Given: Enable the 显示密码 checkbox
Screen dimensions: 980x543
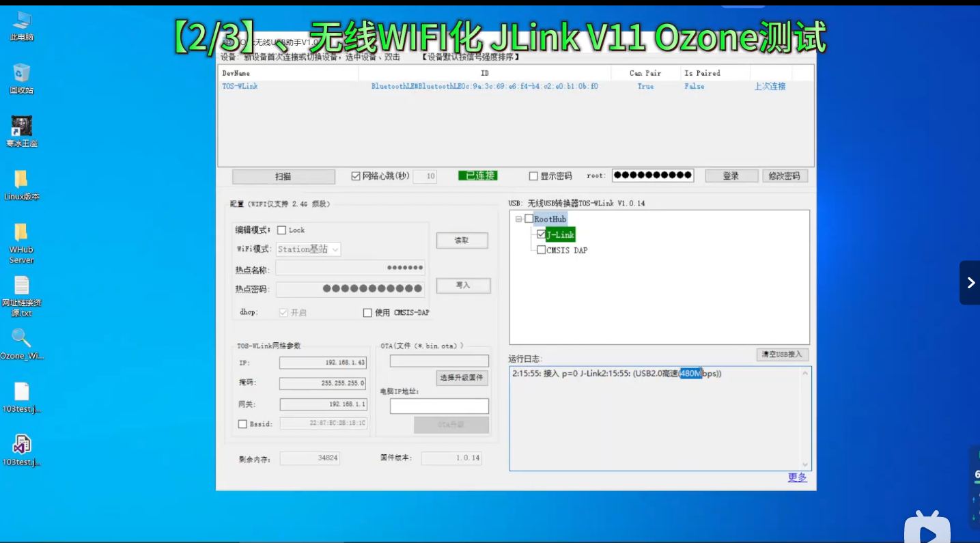Looking at the screenshot, I should coord(534,176).
